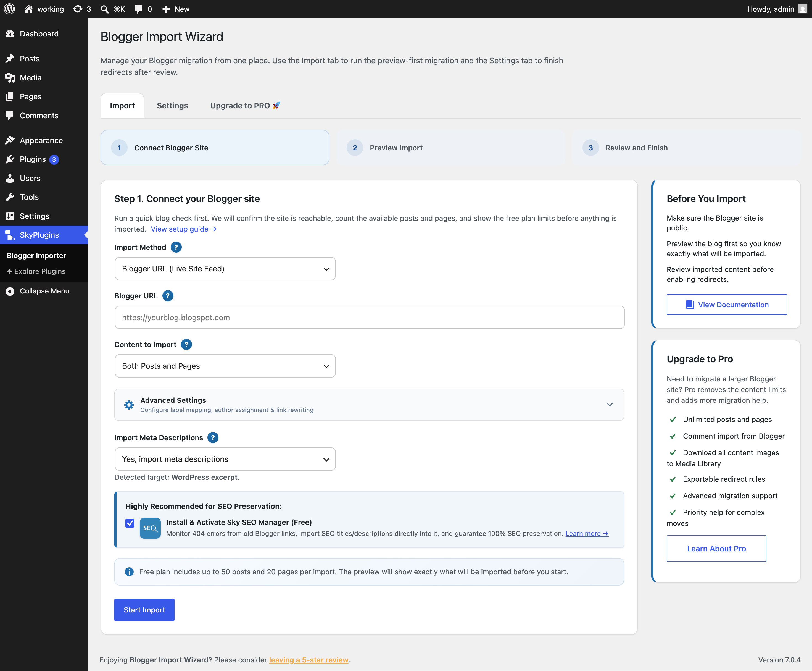Image resolution: width=812 pixels, height=671 pixels.
Task: Select step 1 Connect Blogger Site
Action: click(x=215, y=148)
